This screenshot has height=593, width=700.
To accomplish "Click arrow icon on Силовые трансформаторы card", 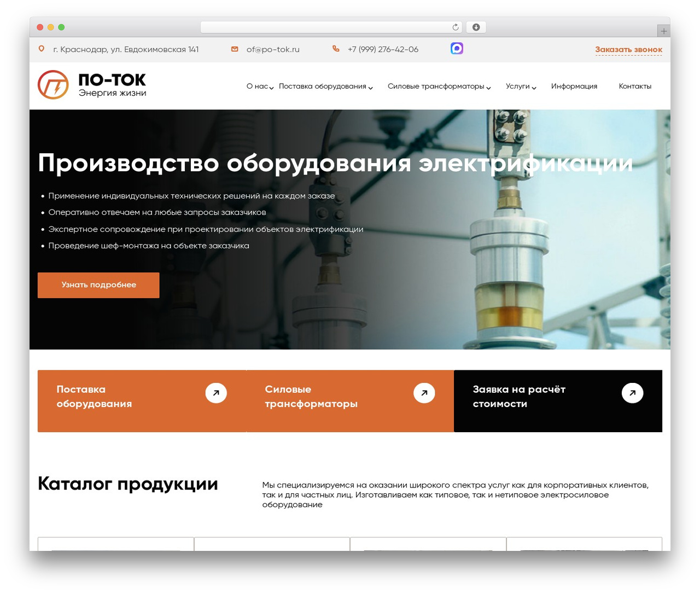I will tap(424, 393).
